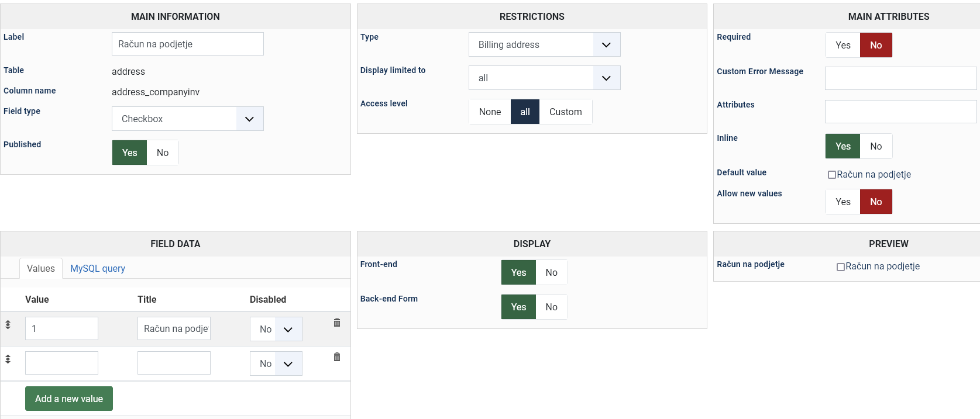Image resolution: width=980 pixels, height=419 pixels.
Task: Switch to the MySQL query tab
Action: click(x=98, y=268)
